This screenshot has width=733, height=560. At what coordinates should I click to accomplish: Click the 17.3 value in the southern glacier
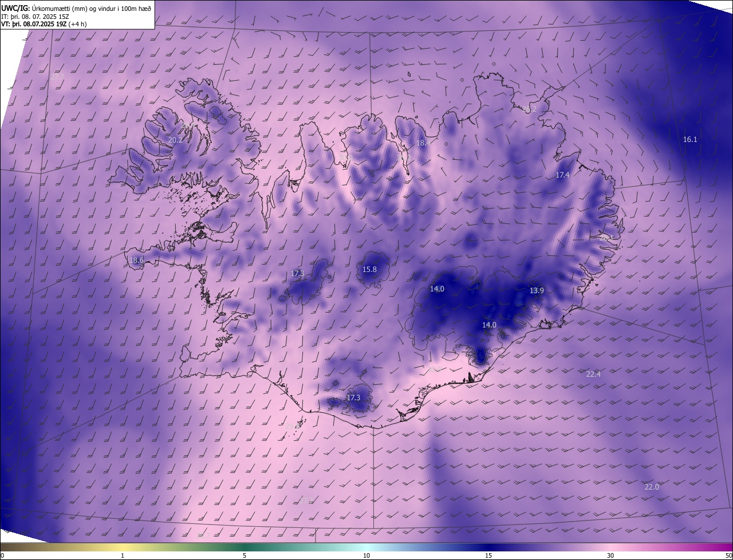tap(353, 398)
